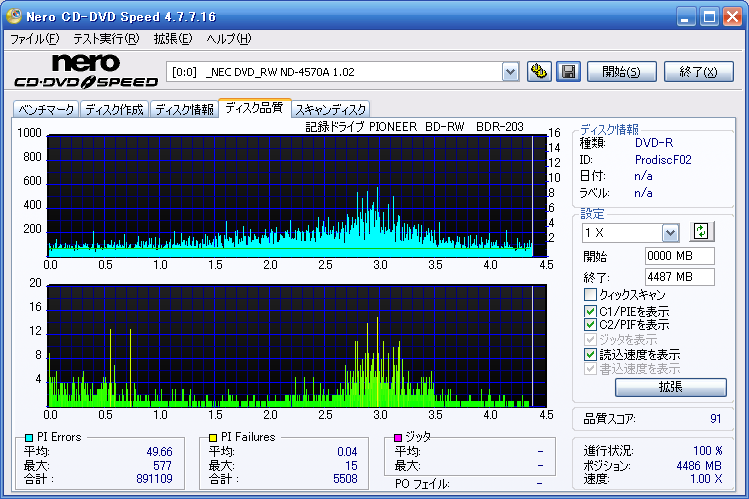The height and width of the screenshot is (499, 749).
Task: Click the PI Errors maximum 577
Action: (x=162, y=465)
